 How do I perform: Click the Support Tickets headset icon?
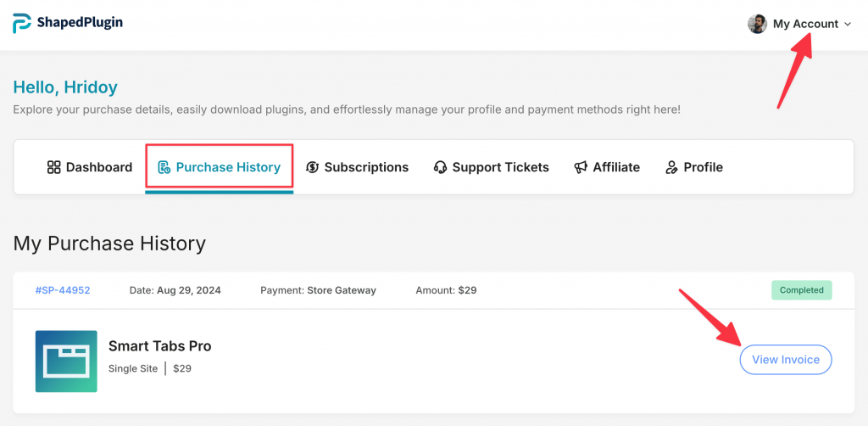(440, 167)
